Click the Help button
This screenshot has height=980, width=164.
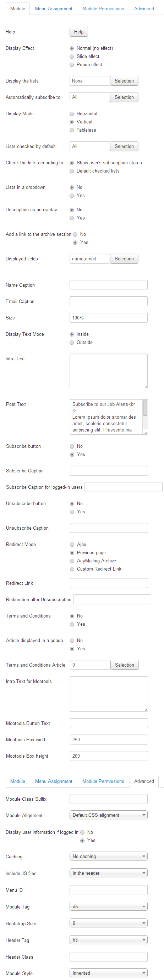coord(78,32)
